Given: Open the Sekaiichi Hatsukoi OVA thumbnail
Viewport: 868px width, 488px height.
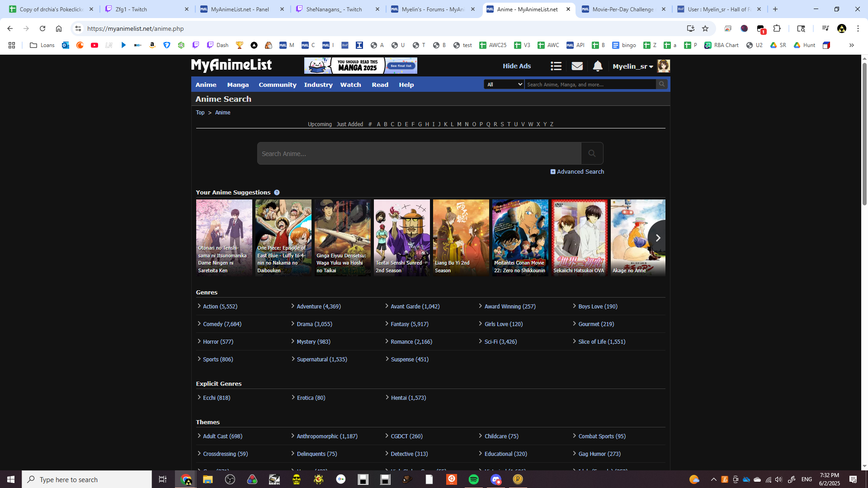Looking at the screenshot, I should pyautogui.click(x=580, y=238).
